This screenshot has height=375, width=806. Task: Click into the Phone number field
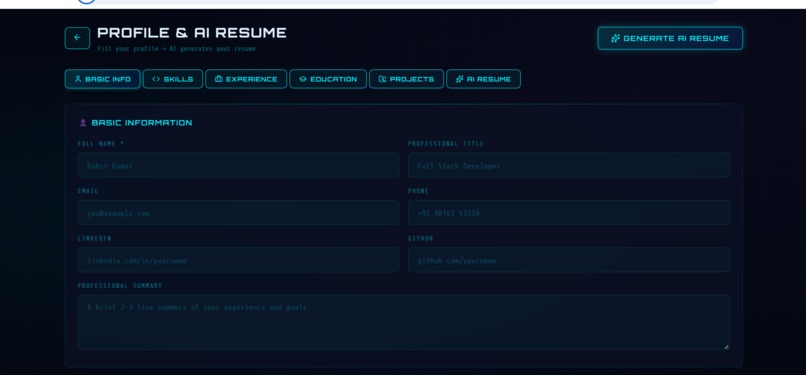click(x=569, y=213)
